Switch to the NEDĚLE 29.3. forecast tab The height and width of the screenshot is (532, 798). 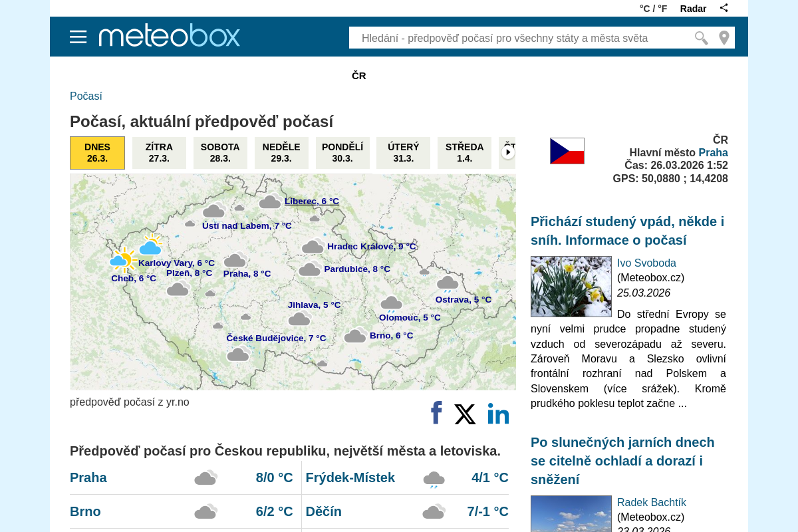(x=281, y=152)
